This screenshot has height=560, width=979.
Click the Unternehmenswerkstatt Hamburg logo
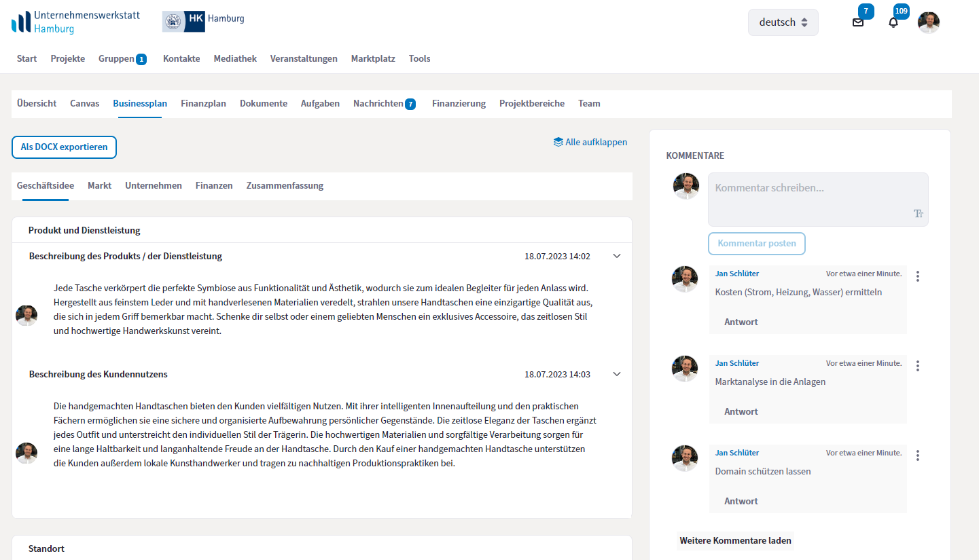[x=75, y=22]
